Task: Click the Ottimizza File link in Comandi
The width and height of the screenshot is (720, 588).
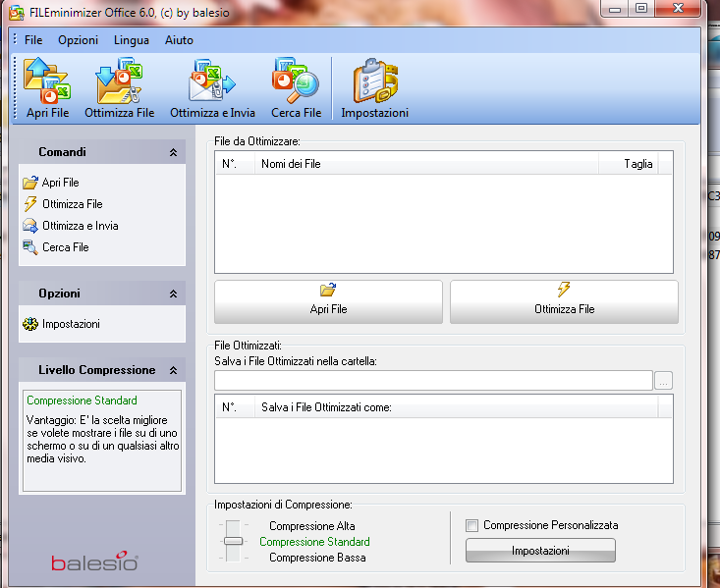Action: (73, 204)
